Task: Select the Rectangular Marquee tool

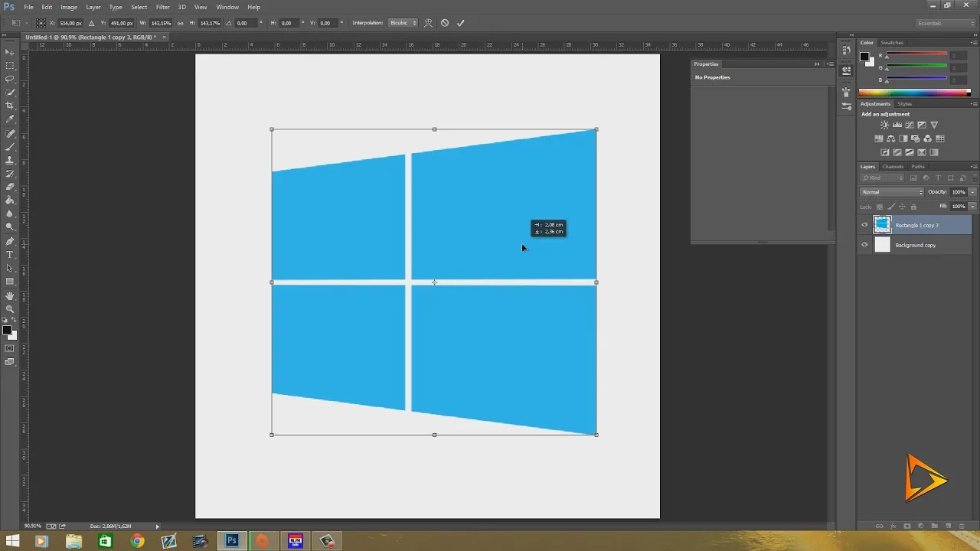Action: coord(10,66)
